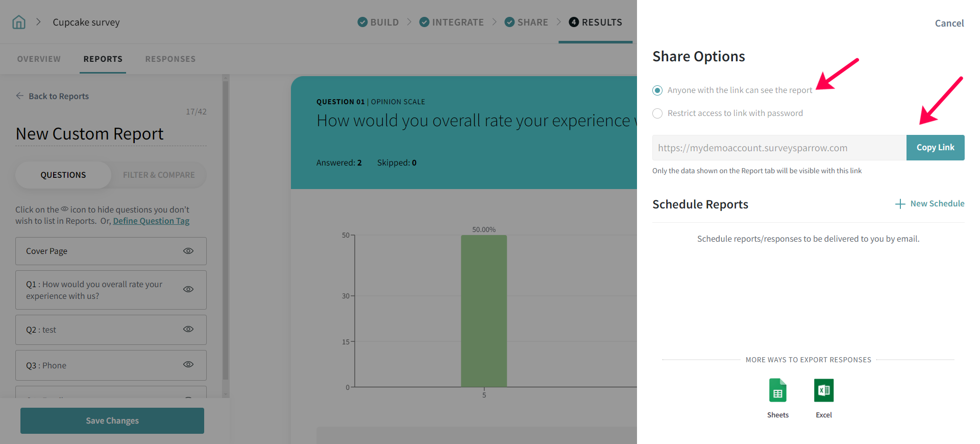
Task: Export responses to Excel
Action: coord(823,391)
